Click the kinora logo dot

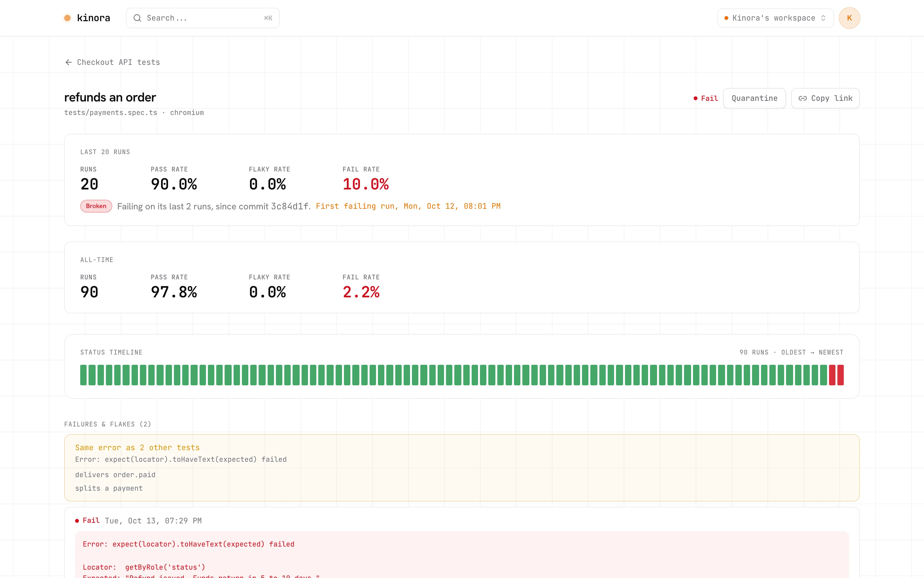tap(68, 18)
